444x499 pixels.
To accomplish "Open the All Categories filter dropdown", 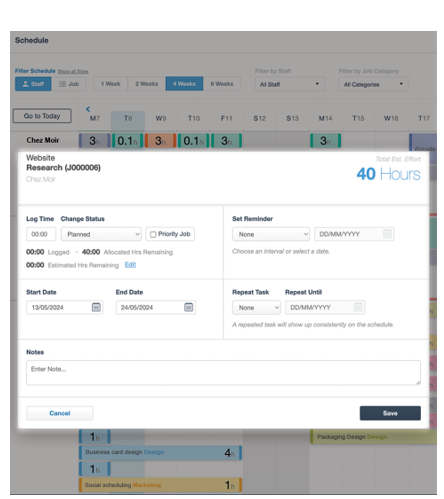I will (374, 84).
